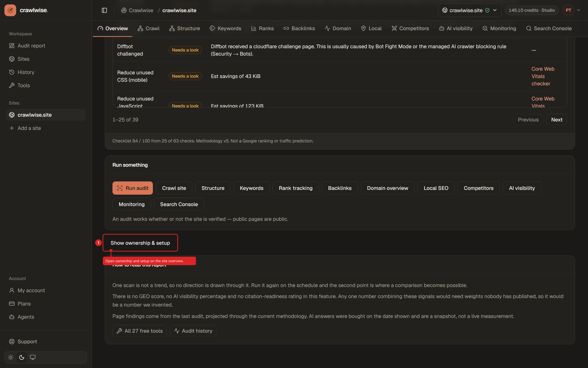Click the Crawlwise breadcrumb link
588x368 pixels.
(x=137, y=10)
